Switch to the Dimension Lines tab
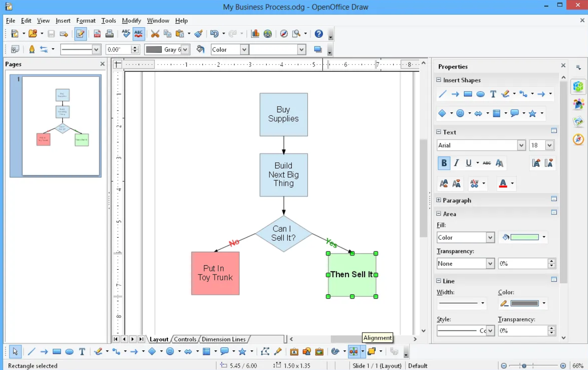Image resolution: width=588 pixels, height=370 pixels. (224, 339)
